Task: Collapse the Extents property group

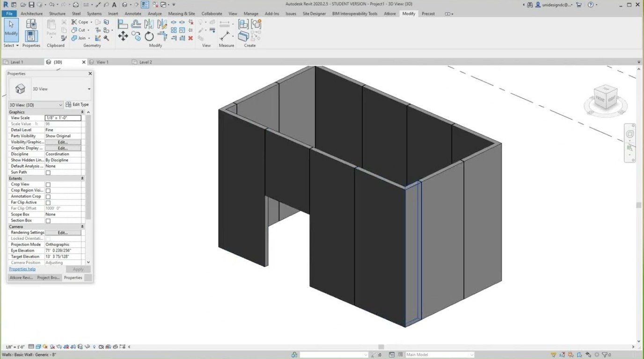Action: 82,179
